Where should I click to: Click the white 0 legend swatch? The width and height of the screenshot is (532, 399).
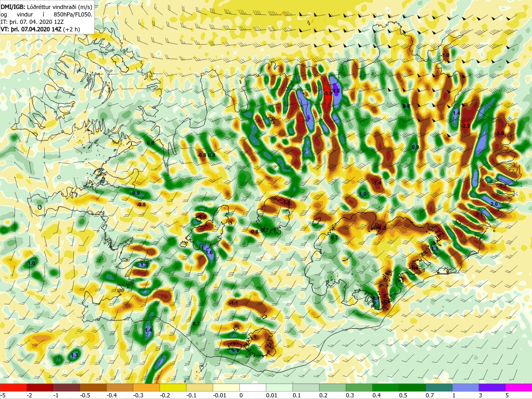[x=253, y=388]
